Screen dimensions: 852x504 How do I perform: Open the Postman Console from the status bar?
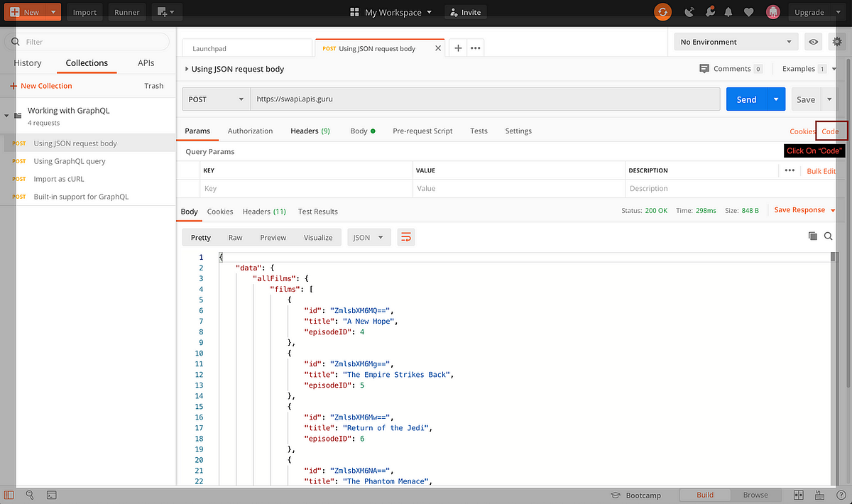(x=51, y=495)
